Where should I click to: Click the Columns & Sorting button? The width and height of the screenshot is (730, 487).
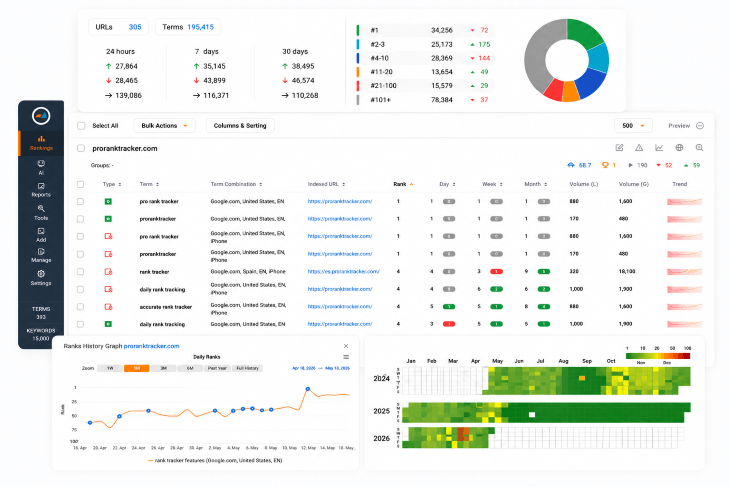[x=240, y=126]
